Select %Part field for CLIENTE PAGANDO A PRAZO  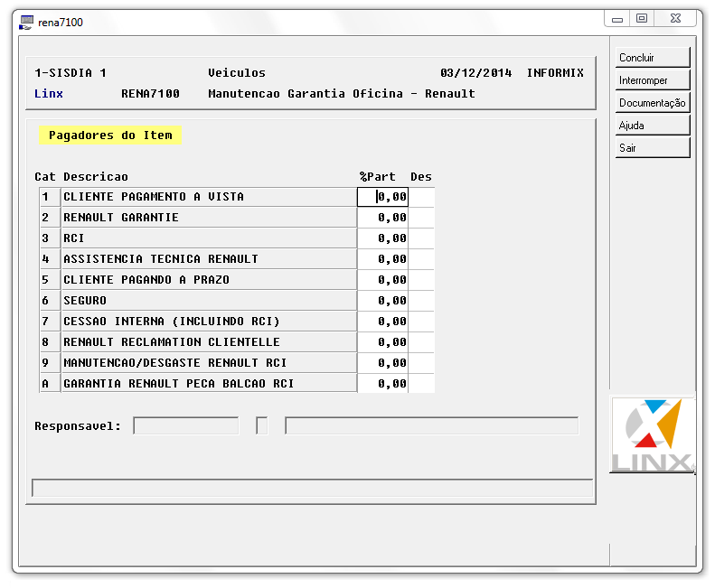382,280
